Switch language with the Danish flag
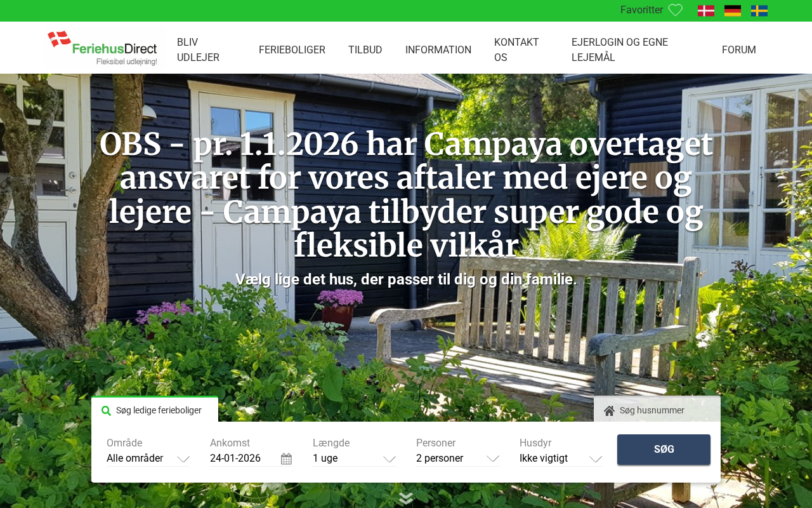 pos(706,11)
